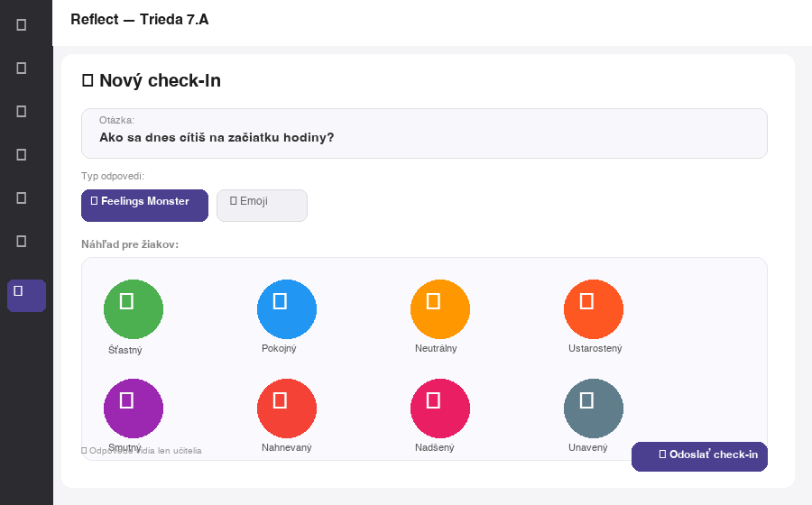Choose the purple Smutný monster
The image size is (812, 505).
(134, 409)
